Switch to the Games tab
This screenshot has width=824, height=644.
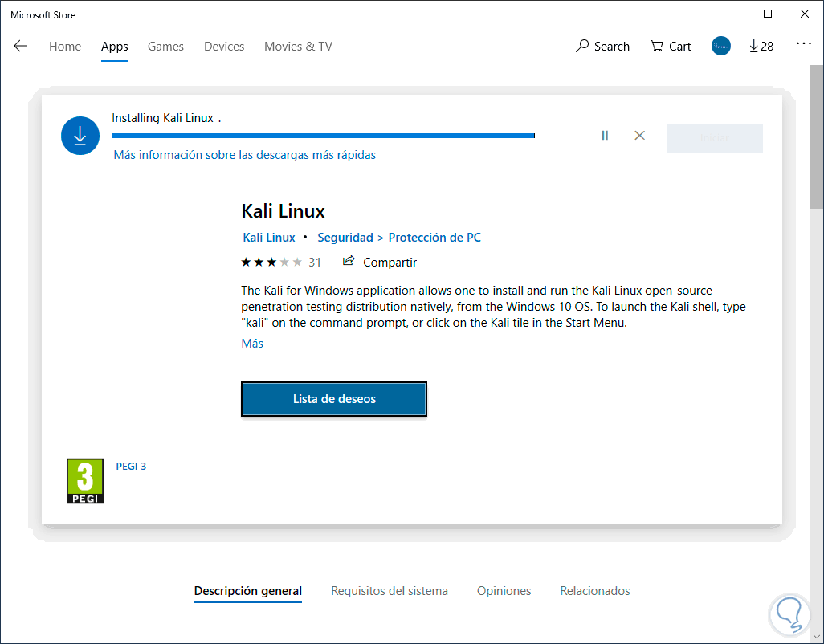[165, 46]
